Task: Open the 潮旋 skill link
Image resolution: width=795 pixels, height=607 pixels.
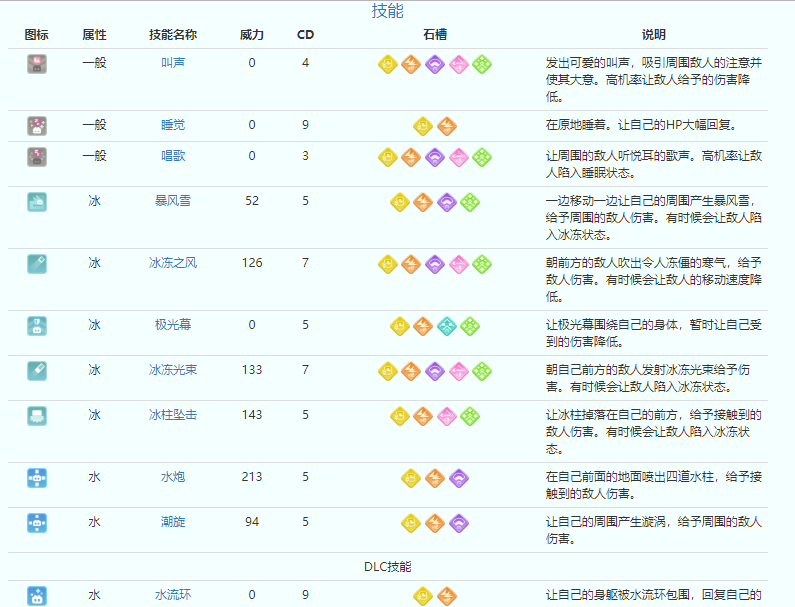Action: point(173,522)
